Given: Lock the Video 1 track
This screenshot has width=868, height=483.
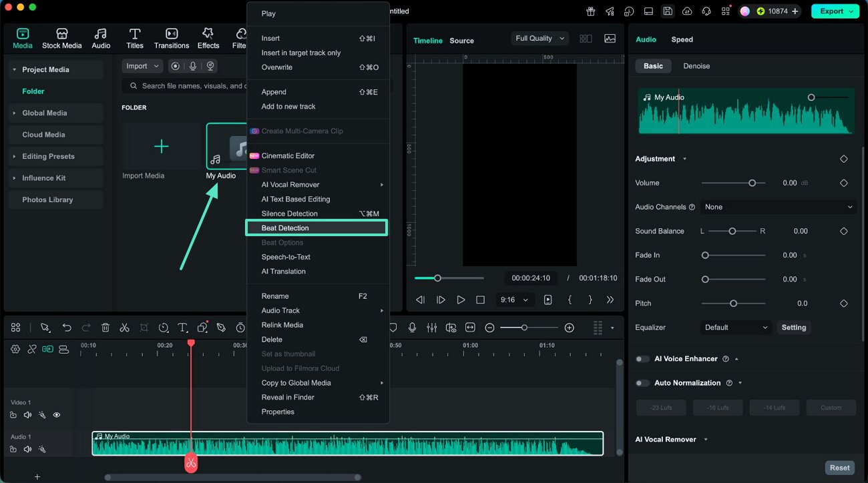Looking at the screenshot, I should tap(13, 415).
